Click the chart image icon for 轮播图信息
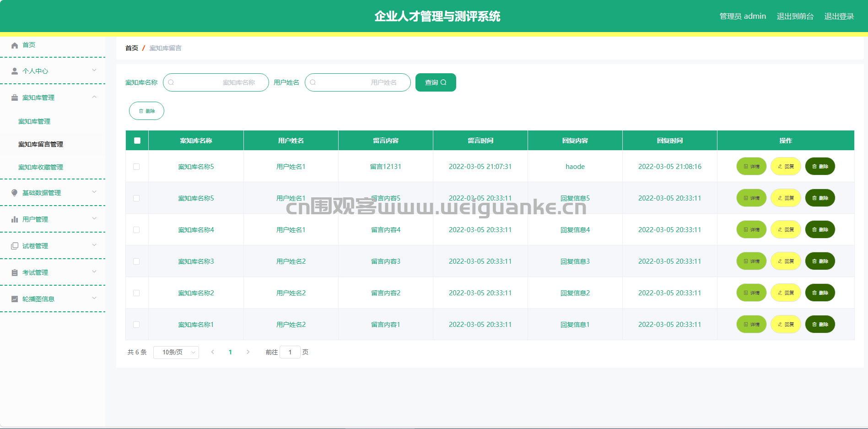Image resolution: width=868 pixels, height=429 pixels. point(15,299)
